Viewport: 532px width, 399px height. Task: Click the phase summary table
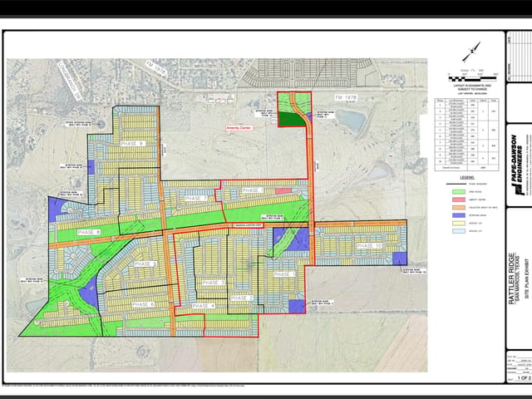467,135
